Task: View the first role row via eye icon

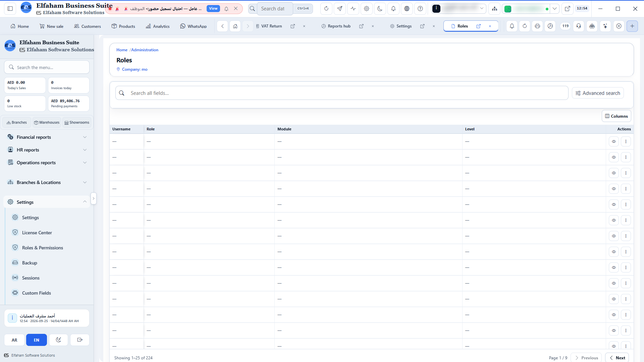Action: [614, 141]
